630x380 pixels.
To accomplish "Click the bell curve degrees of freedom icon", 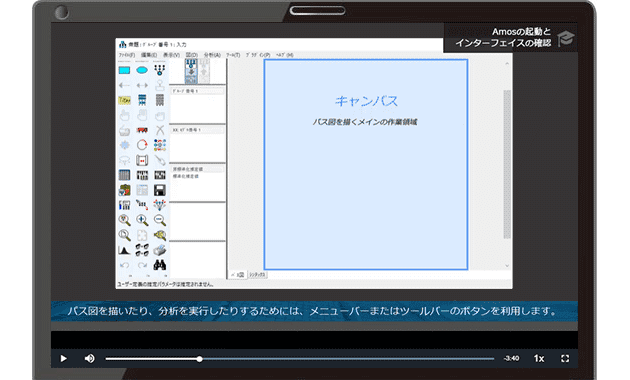I will point(125,250).
